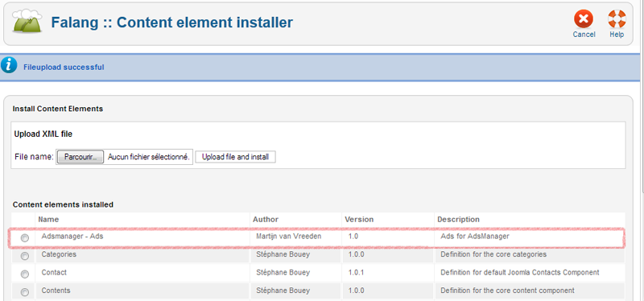Click the Falang mountain logo icon
The image size is (644, 301).
[x=27, y=21]
